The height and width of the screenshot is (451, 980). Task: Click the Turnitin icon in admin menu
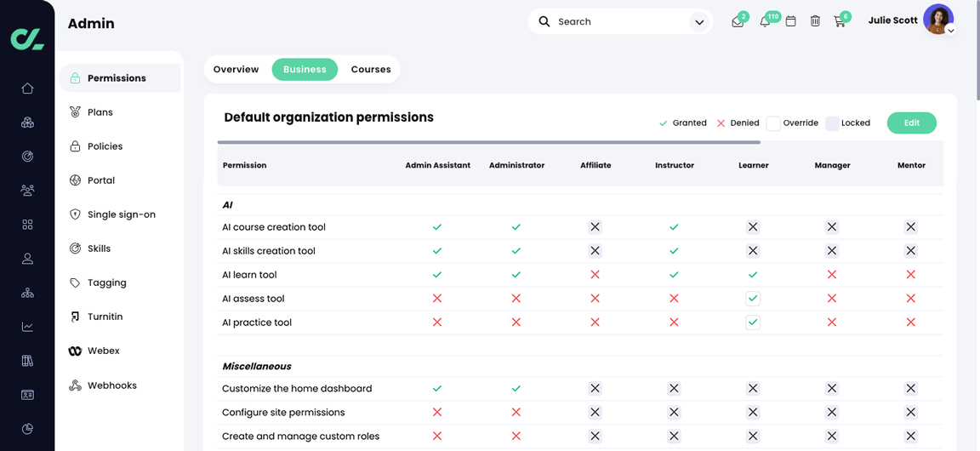[x=75, y=317]
